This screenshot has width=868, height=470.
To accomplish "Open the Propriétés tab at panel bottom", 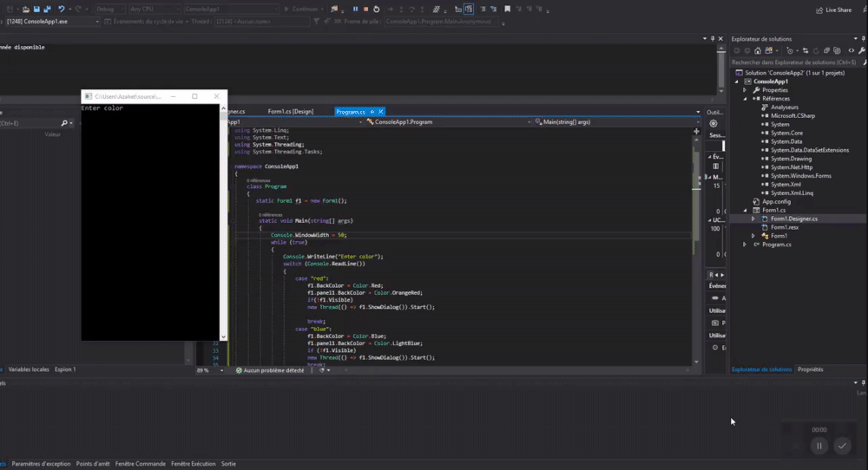I will 810,369.
